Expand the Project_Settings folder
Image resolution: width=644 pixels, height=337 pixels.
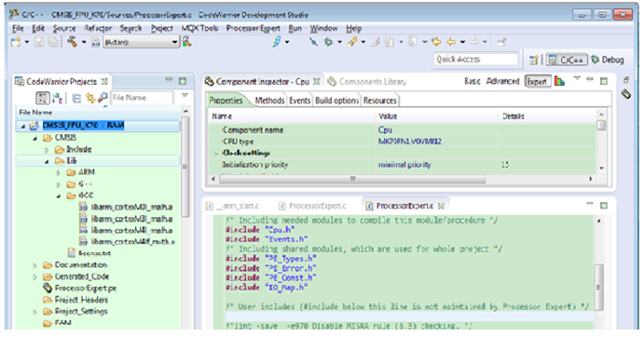point(34,312)
